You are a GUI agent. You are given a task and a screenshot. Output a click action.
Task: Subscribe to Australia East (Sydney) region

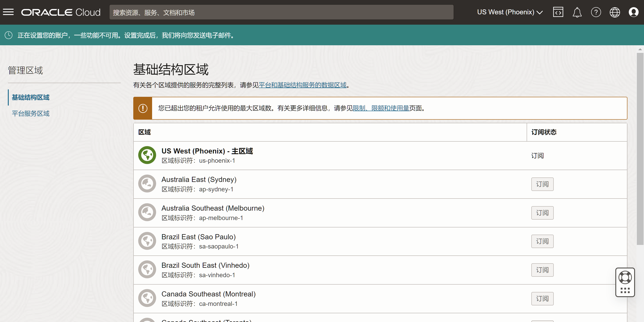coord(542,184)
